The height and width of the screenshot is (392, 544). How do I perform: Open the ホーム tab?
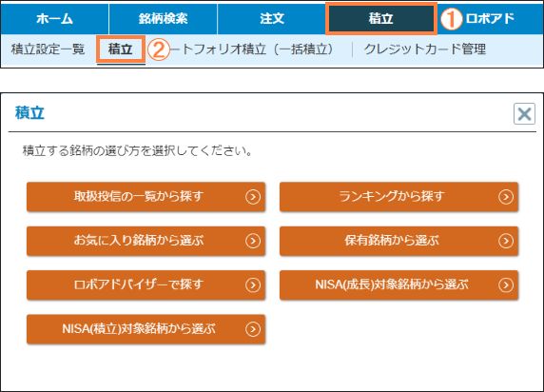tap(55, 18)
